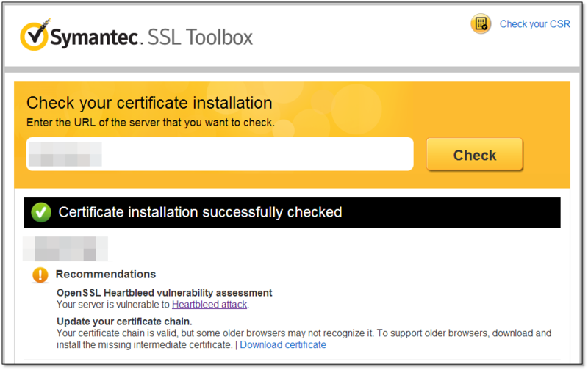Click the Symantec checkmark logo
The width and height of the screenshot is (588, 370).
pos(35,35)
